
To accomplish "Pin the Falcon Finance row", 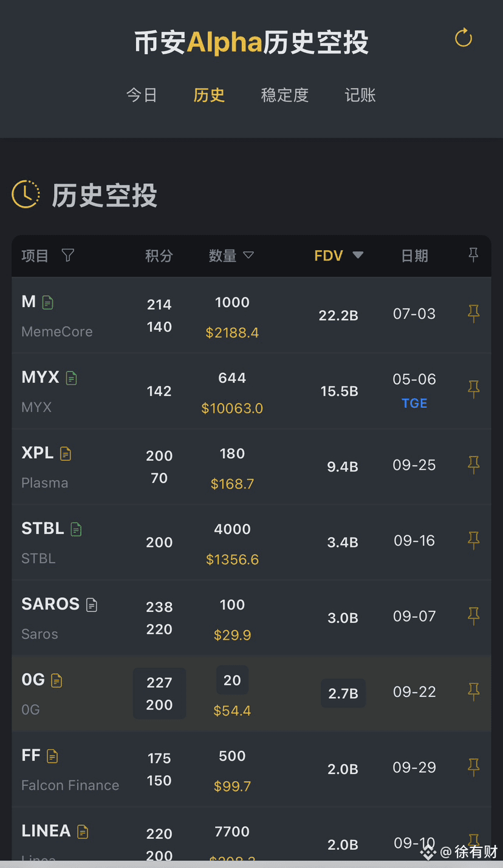I will click(x=474, y=767).
